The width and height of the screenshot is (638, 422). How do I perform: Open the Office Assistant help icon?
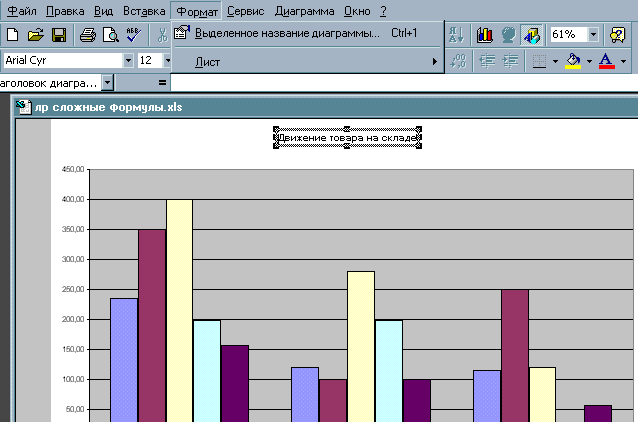click(618, 35)
